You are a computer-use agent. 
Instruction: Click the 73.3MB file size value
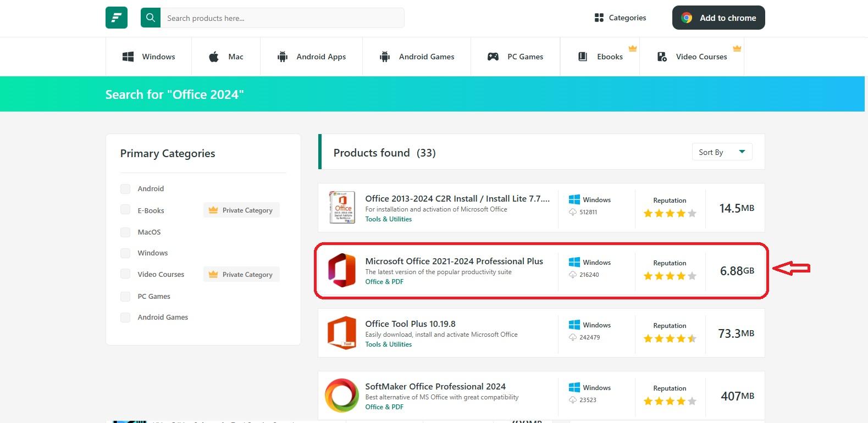(x=737, y=333)
